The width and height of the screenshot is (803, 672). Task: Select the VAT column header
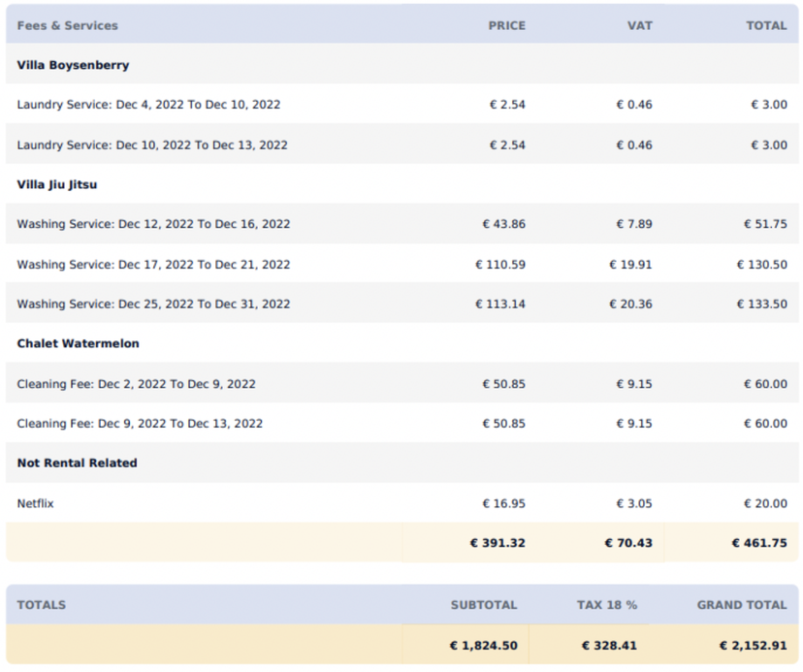tap(639, 26)
